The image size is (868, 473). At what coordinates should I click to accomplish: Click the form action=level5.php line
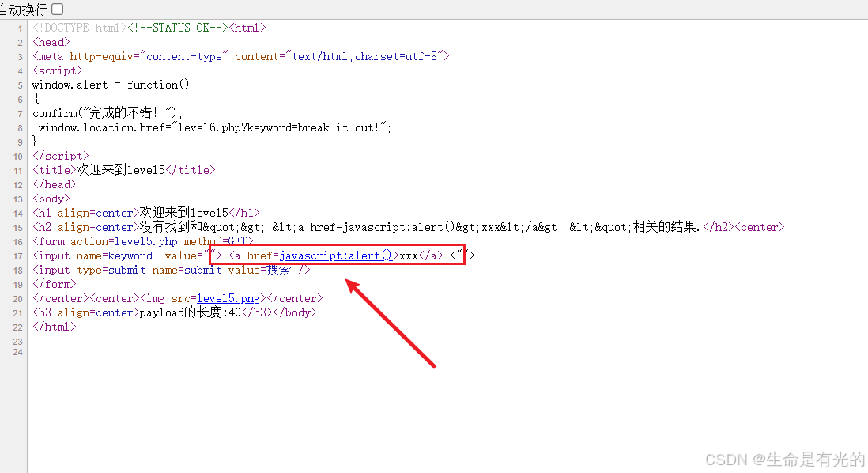click(143, 241)
